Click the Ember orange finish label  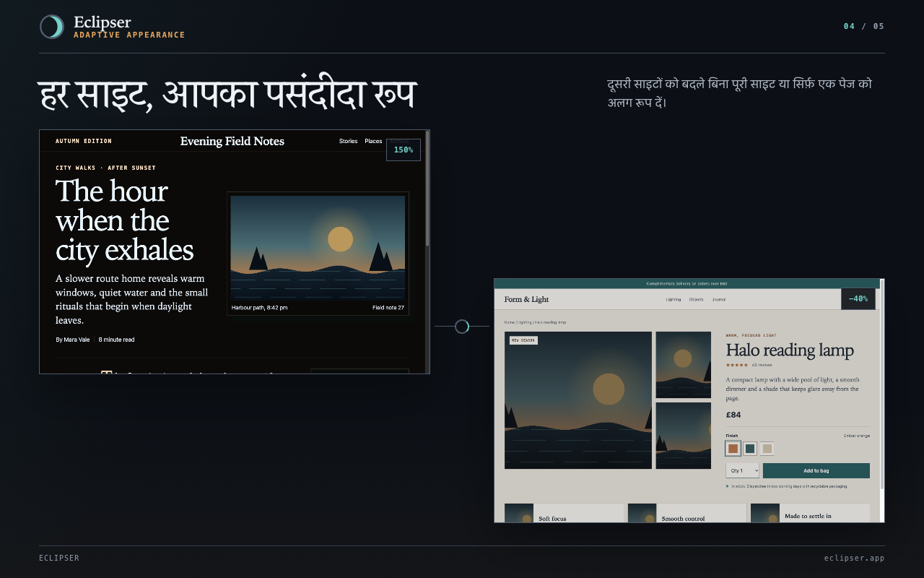point(857,436)
